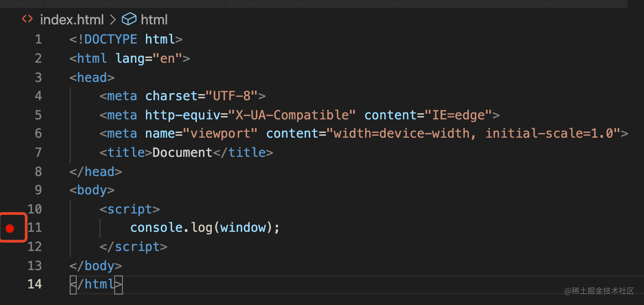The width and height of the screenshot is (644, 305).
Task: Place cursor on opening body tag
Action: pos(92,190)
